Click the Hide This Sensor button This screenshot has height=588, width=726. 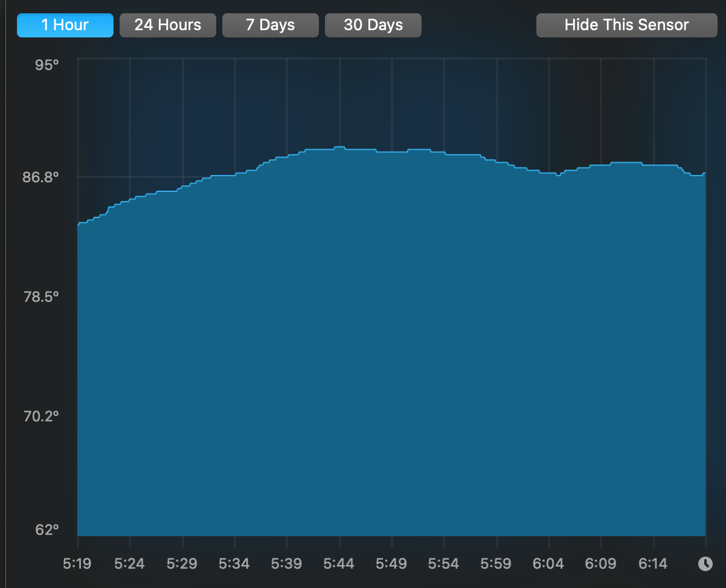(627, 25)
